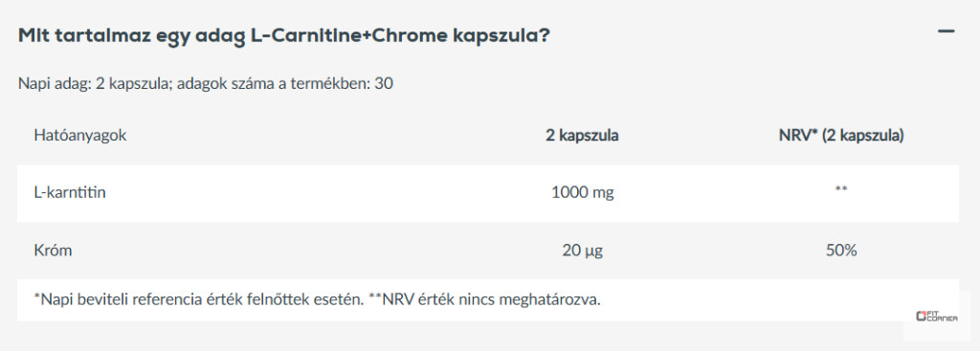This screenshot has width=980, height=351.
Task: Click the 'NRV érték nincs meghatározva' footnote
Action: (484, 299)
